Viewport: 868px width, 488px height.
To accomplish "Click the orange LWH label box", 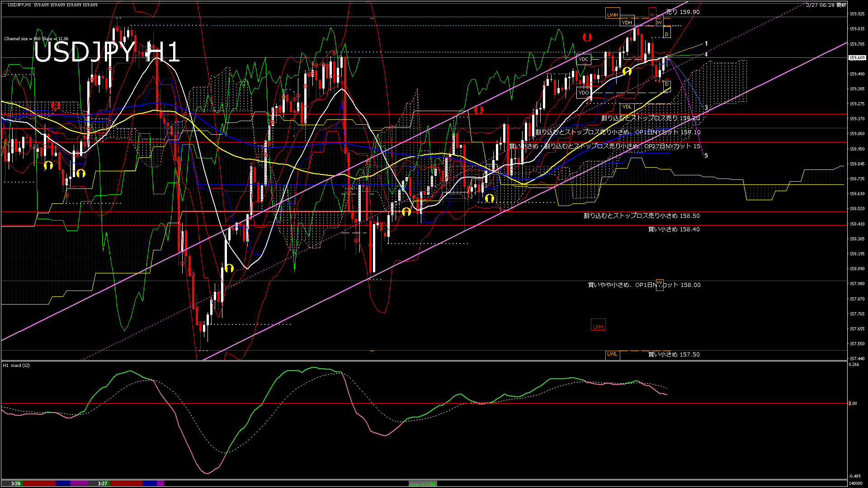I will point(613,14).
